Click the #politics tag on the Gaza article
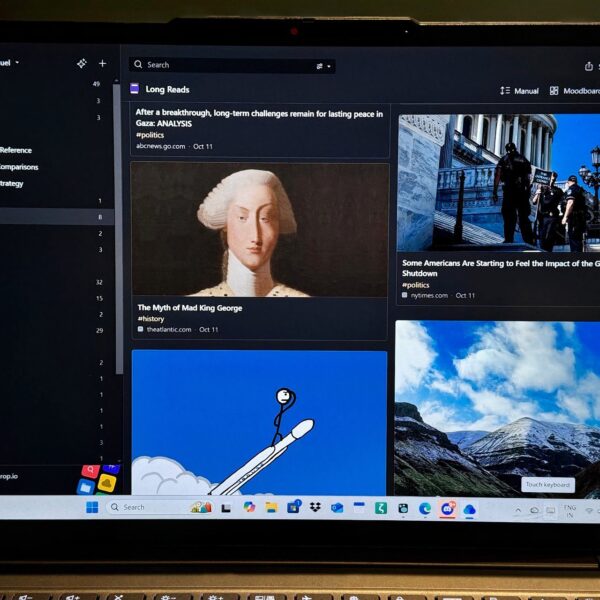 150,134
